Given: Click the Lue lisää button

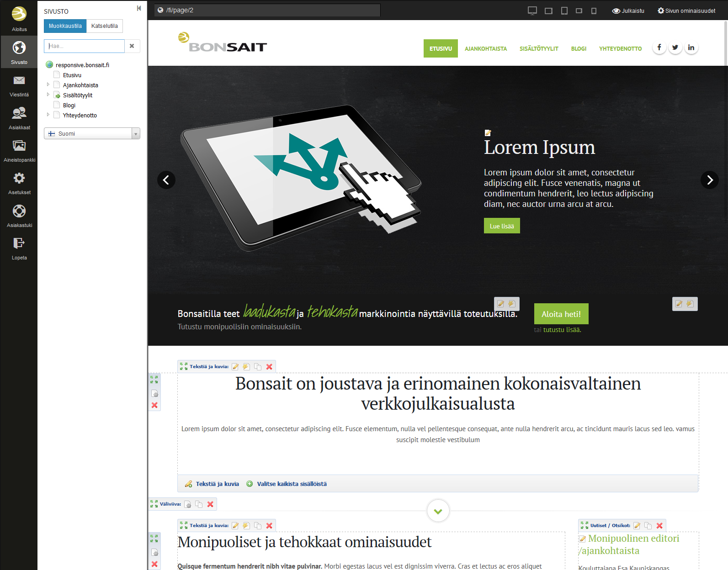Looking at the screenshot, I should coord(502,226).
